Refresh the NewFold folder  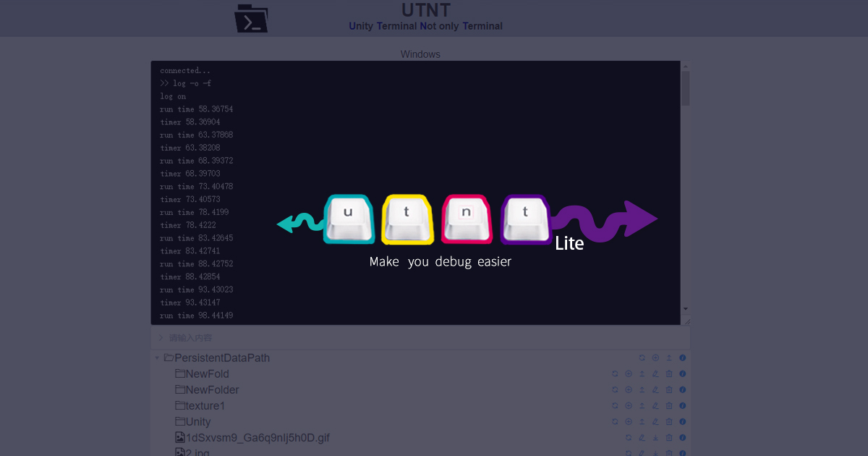click(615, 373)
